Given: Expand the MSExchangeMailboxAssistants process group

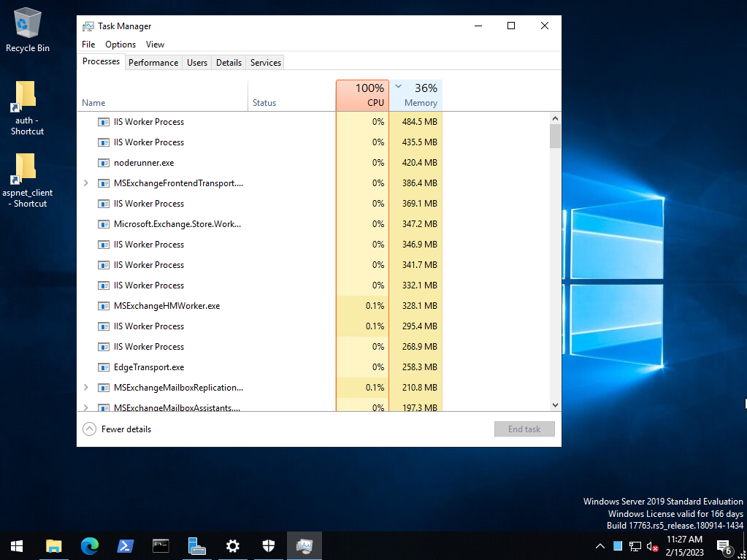Looking at the screenshot, I should coord(85,407).
